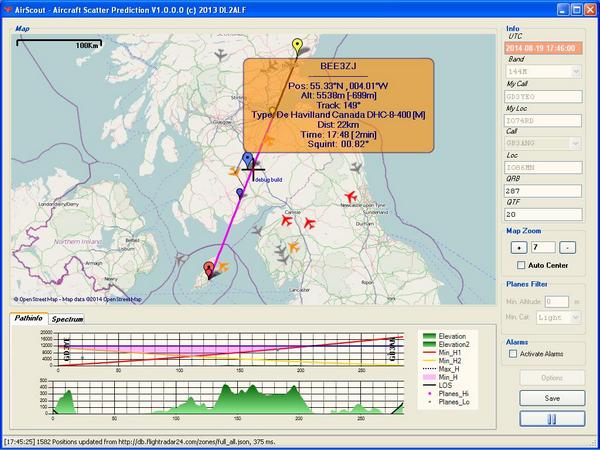The image size is (600, 450).
Task: Click the LOS legend entry
Action: (x=437, y=385)
